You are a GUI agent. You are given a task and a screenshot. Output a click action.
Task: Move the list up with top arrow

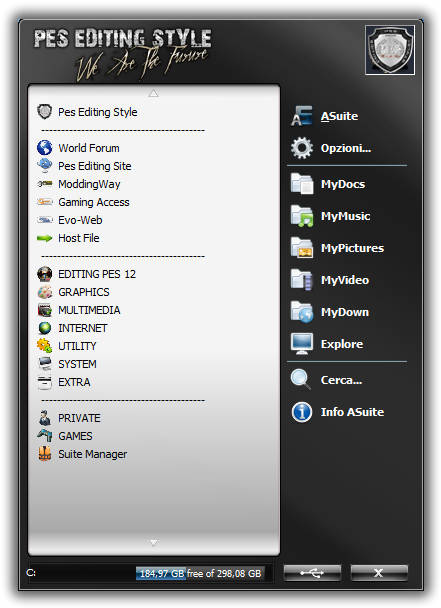[x=154, y=93]
